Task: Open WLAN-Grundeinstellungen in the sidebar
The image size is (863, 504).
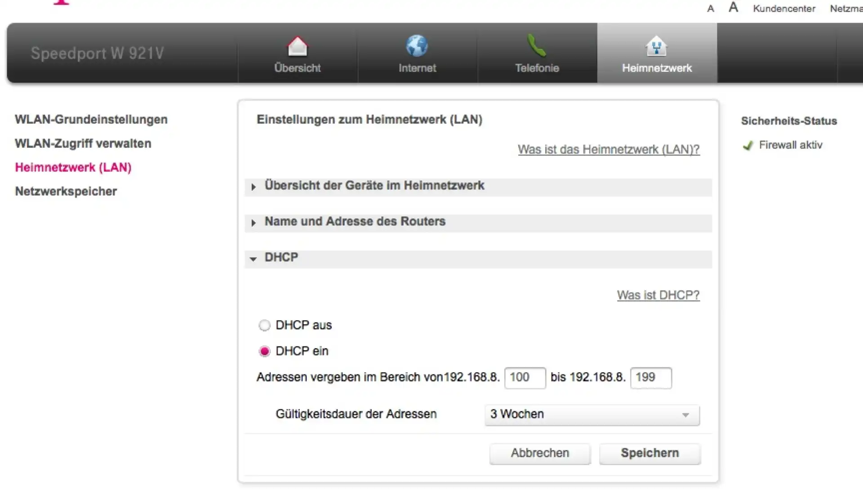Action: (x=91, y=119)
